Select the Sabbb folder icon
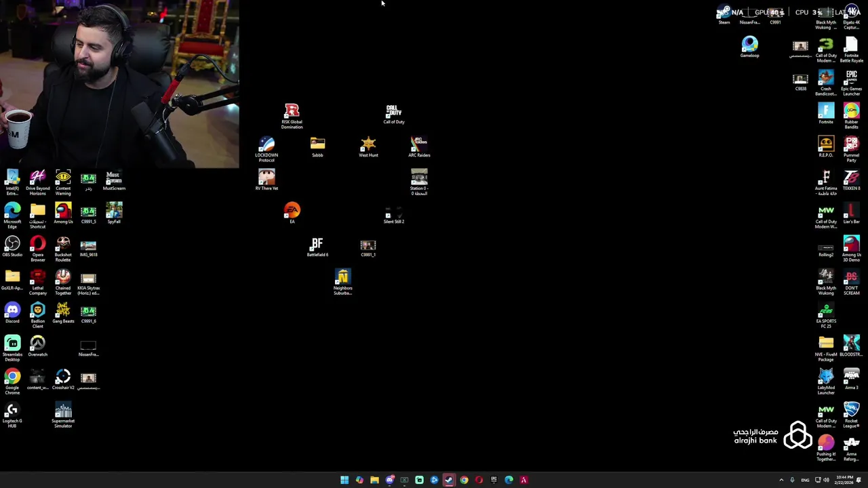The height and width of the screenshot is (488, 868). click(317, 147)
